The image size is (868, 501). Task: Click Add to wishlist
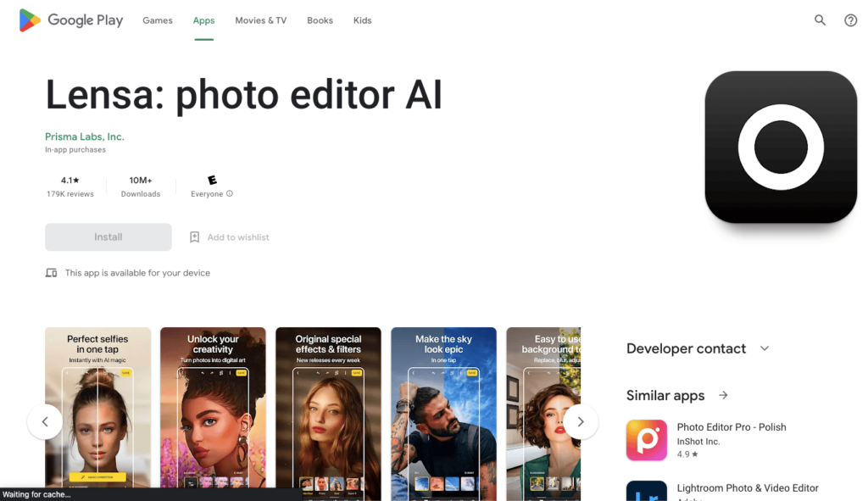click(x=238, y=237)
